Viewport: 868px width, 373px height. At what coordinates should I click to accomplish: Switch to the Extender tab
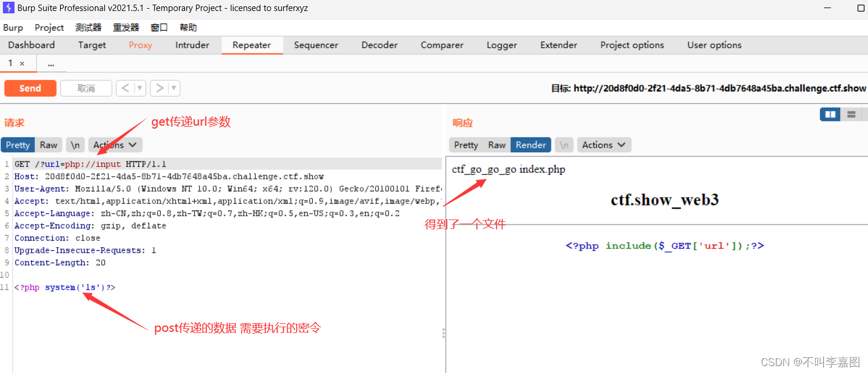[559, 45]
